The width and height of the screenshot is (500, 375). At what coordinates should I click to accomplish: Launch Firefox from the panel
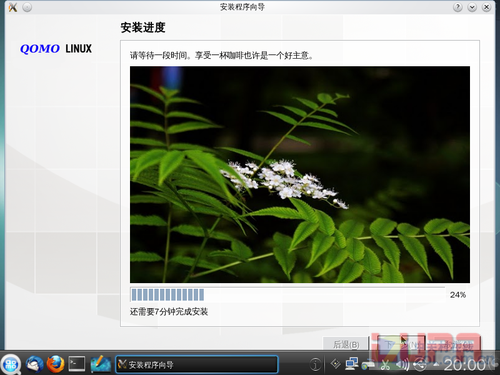point(55,364)
